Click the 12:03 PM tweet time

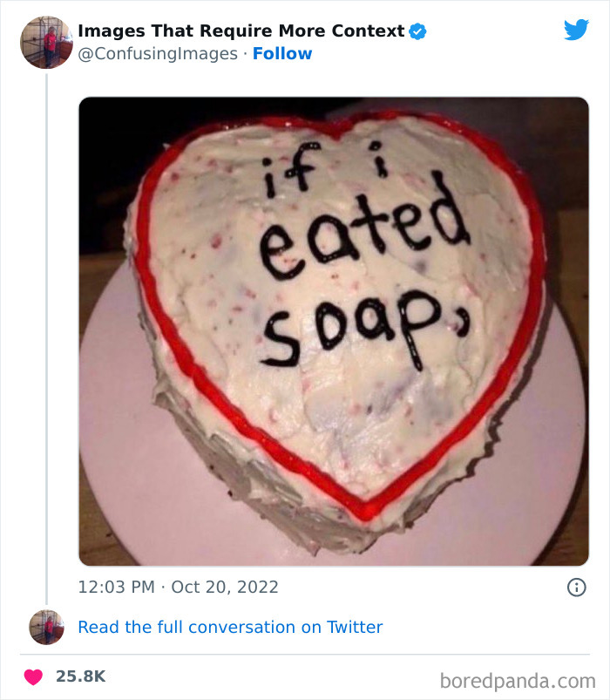coord(116,587)
